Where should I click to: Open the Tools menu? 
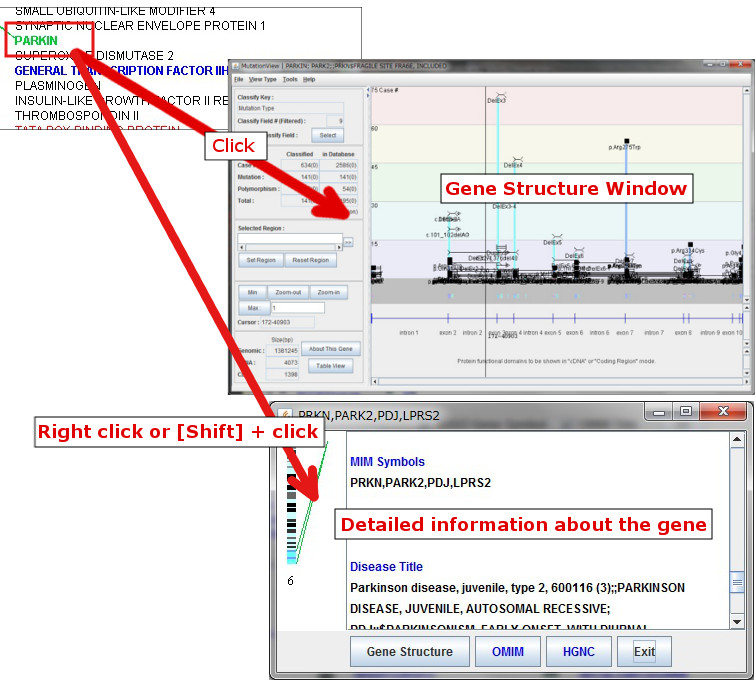(x=290, y=79)
